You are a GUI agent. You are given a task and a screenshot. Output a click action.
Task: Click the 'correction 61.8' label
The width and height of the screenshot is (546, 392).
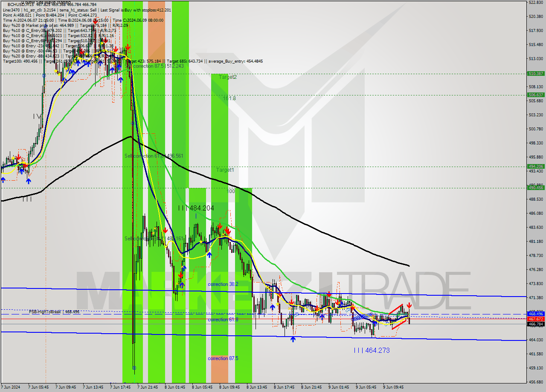point(223,320)
